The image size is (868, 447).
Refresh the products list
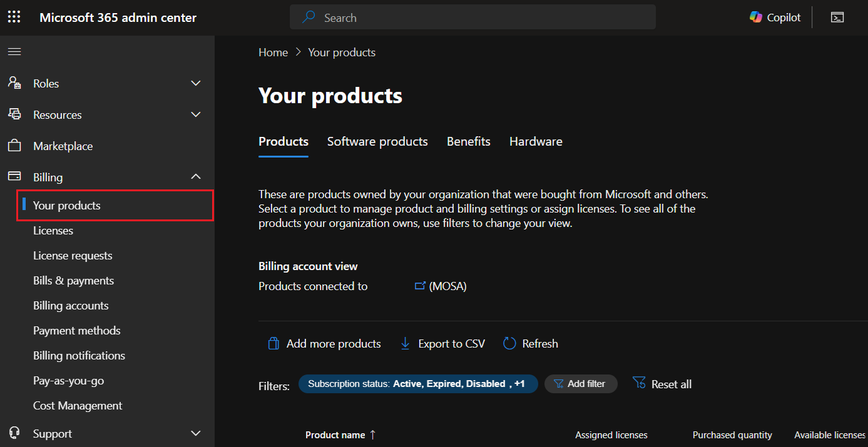pos(531,344)
